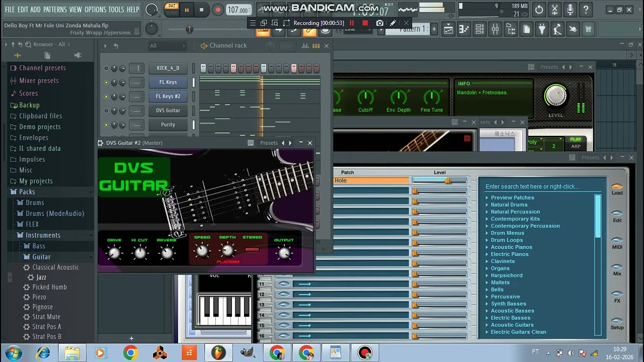
Task: Open the VIEW menu
Action: pos(75,10)
